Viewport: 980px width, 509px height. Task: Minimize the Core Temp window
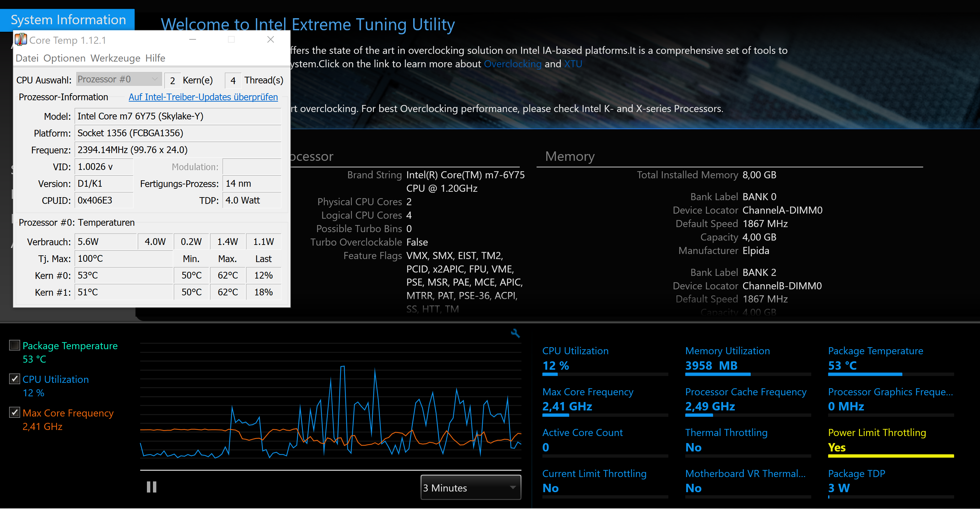193,39
